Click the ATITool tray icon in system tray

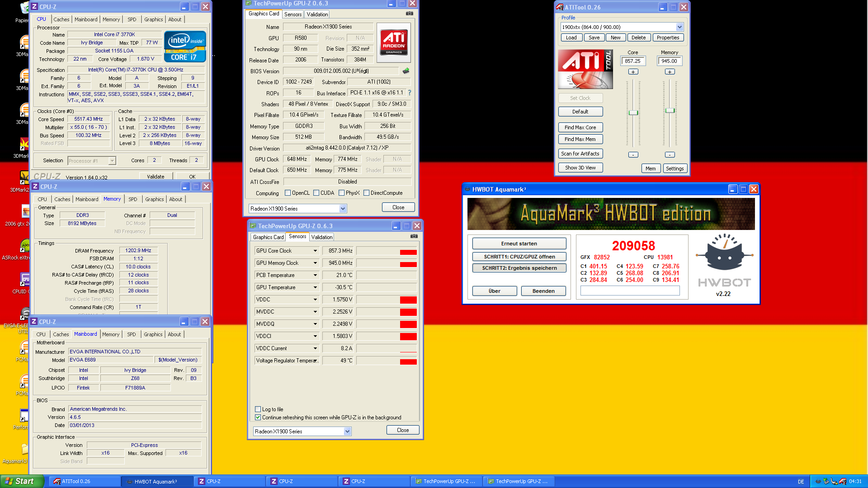842,481
